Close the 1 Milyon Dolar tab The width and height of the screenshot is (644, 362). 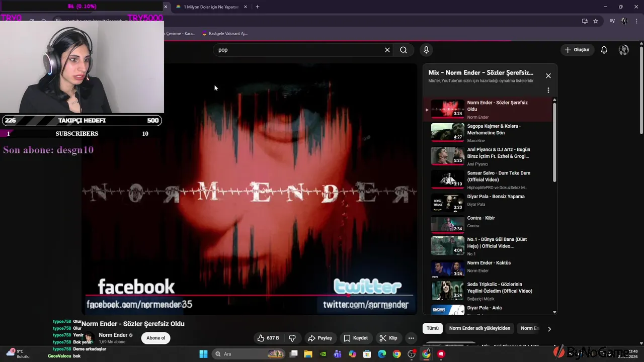pyautogui.click(x=246, y=7)
